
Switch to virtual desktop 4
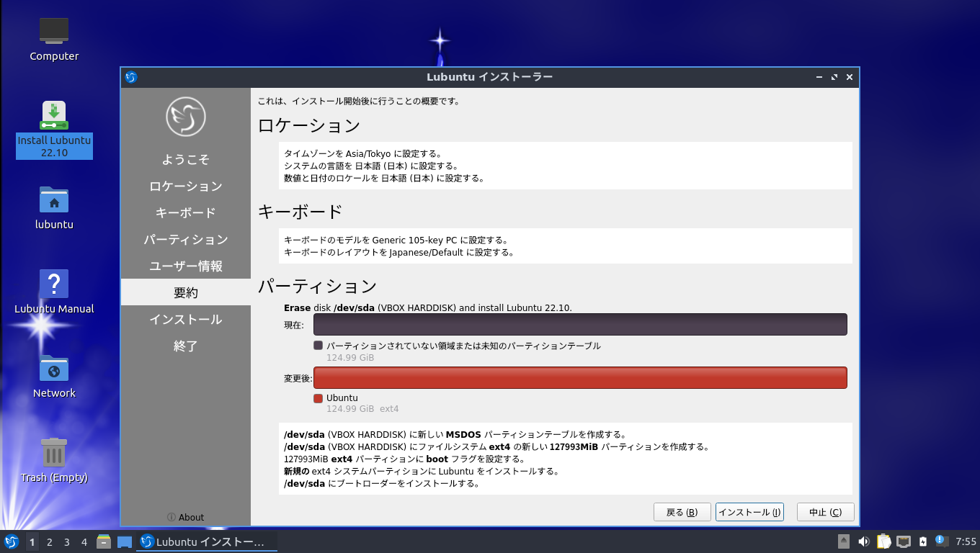pyautogui.click(x=84, y=541)
